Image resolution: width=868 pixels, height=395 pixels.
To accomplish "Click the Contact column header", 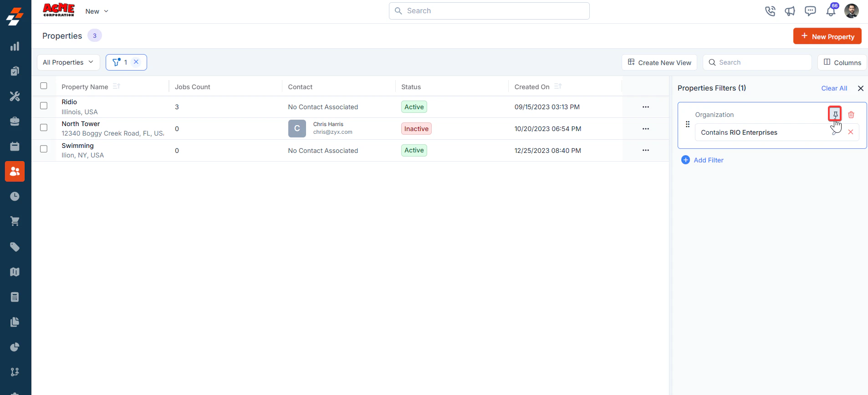I will pyautogui.click(x=300, y=87).
